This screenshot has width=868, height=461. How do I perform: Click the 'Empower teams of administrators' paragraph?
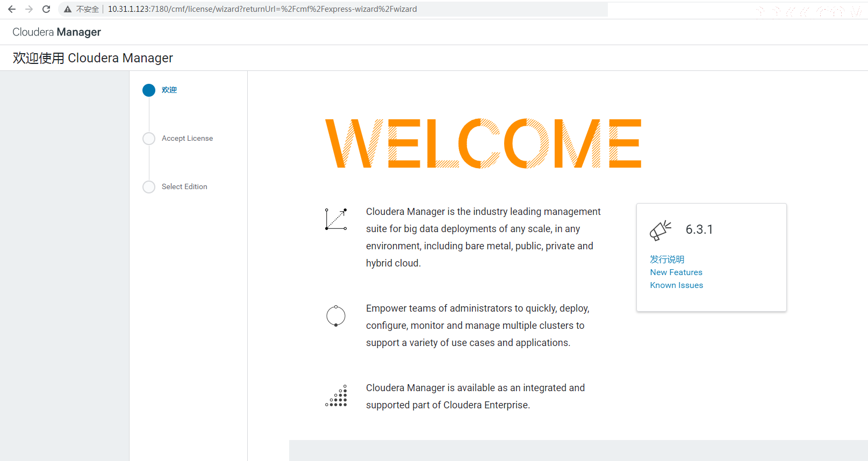[478, 326]
